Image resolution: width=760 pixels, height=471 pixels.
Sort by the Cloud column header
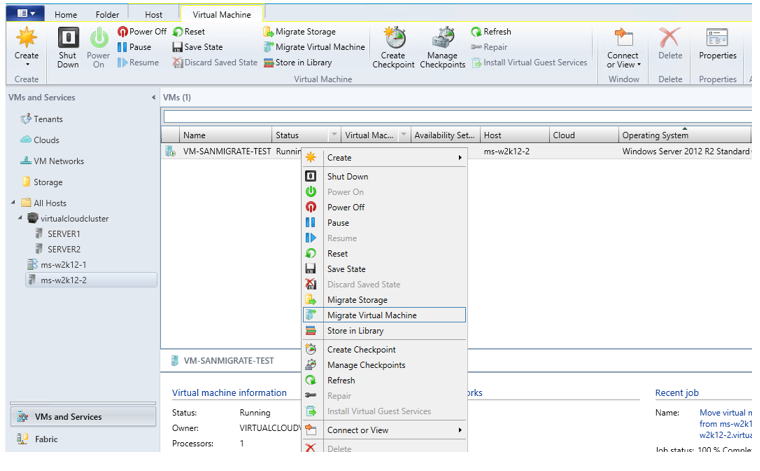(584, 135)
